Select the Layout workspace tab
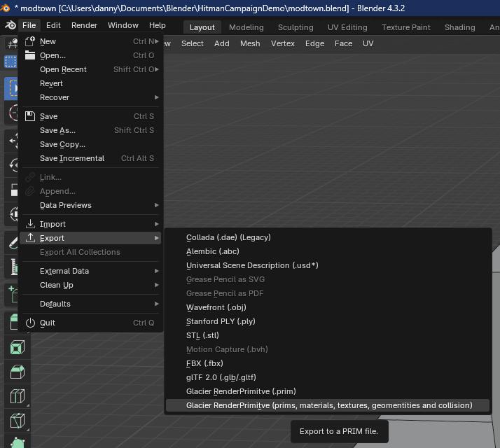500x448 pixels. 202,27
